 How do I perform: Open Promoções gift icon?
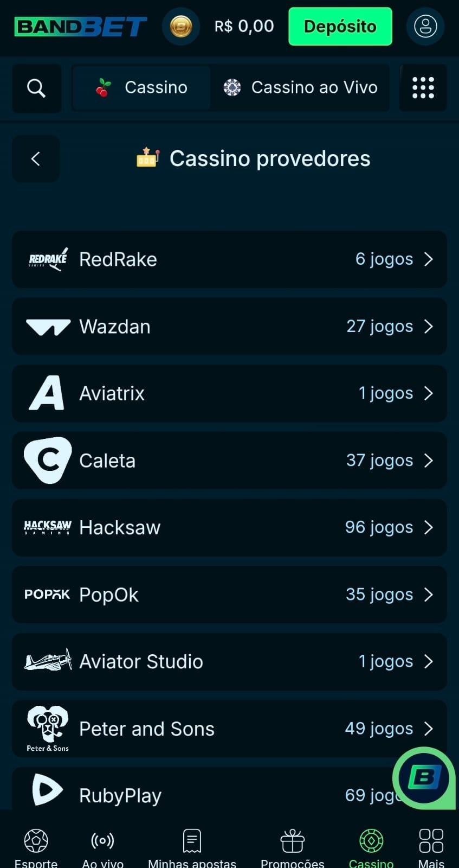tap(292, 847)
